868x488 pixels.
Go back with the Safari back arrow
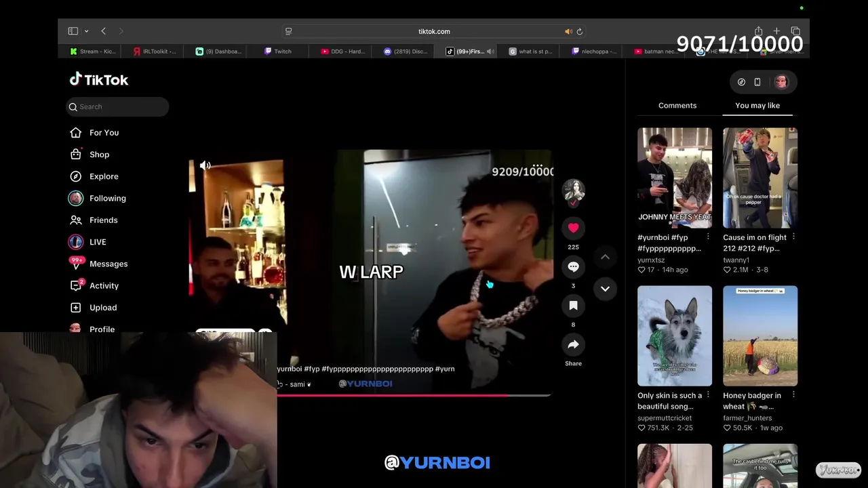103,31
